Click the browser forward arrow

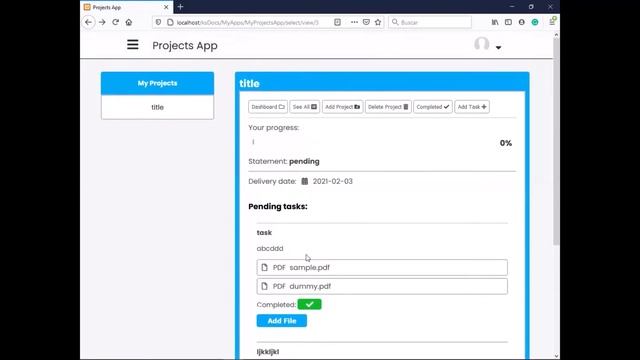click(102, 22)
